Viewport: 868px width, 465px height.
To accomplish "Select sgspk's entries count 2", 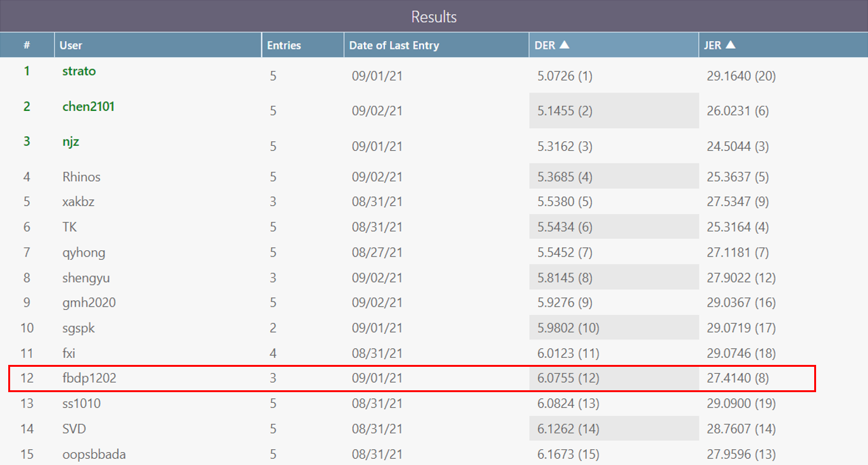I will [273, 328].
